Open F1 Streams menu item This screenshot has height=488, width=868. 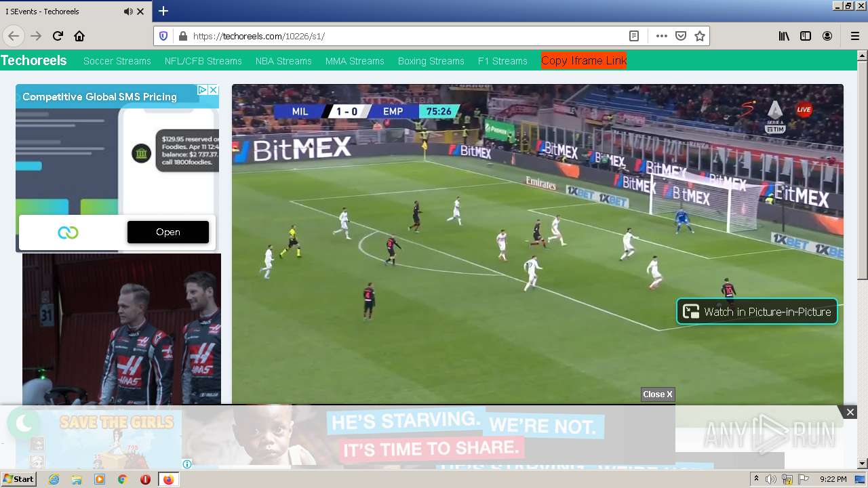tap(502, 61)
